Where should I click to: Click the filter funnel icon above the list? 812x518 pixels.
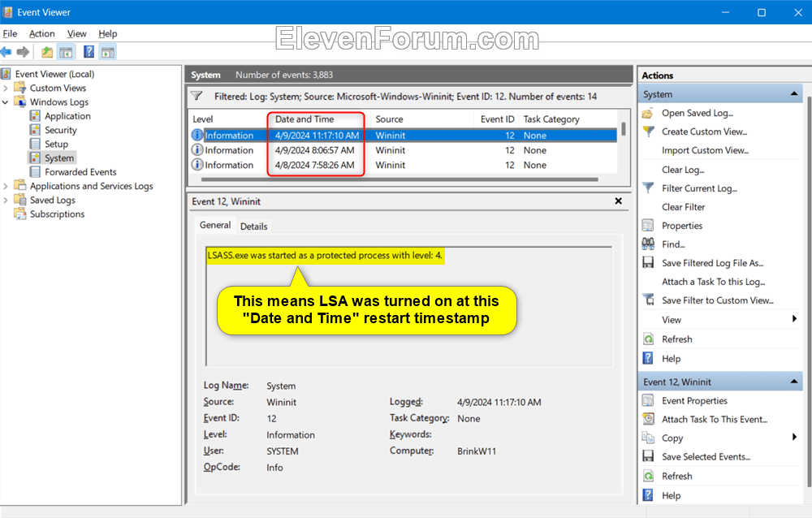197,96
